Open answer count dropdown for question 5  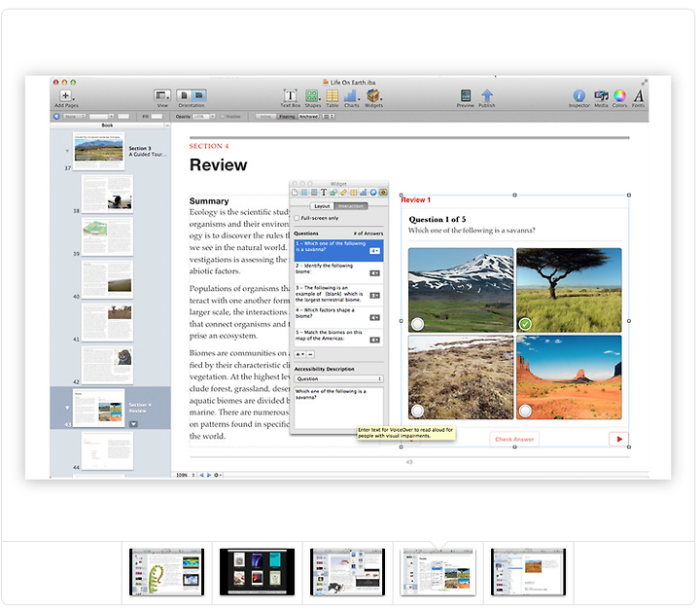click(x=374, y=341)
